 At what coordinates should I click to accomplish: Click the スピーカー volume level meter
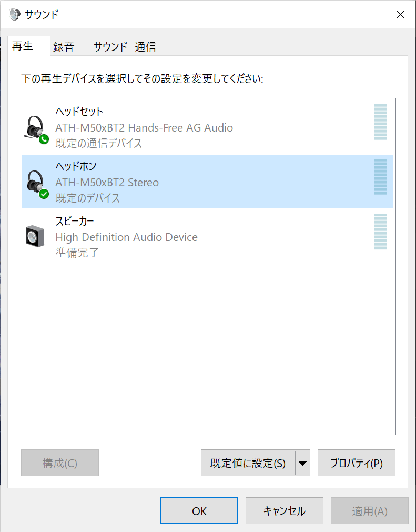pos(380,232)
